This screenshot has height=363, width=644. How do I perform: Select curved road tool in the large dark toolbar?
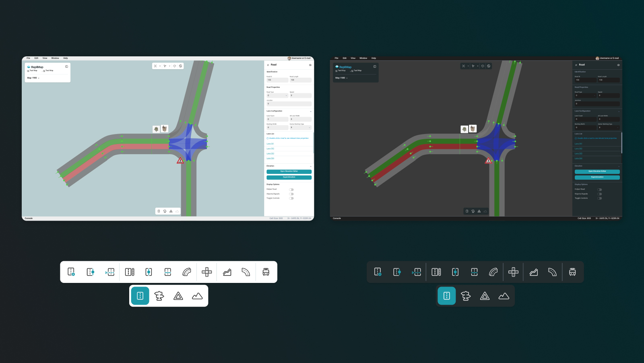(x=493, y=272)
